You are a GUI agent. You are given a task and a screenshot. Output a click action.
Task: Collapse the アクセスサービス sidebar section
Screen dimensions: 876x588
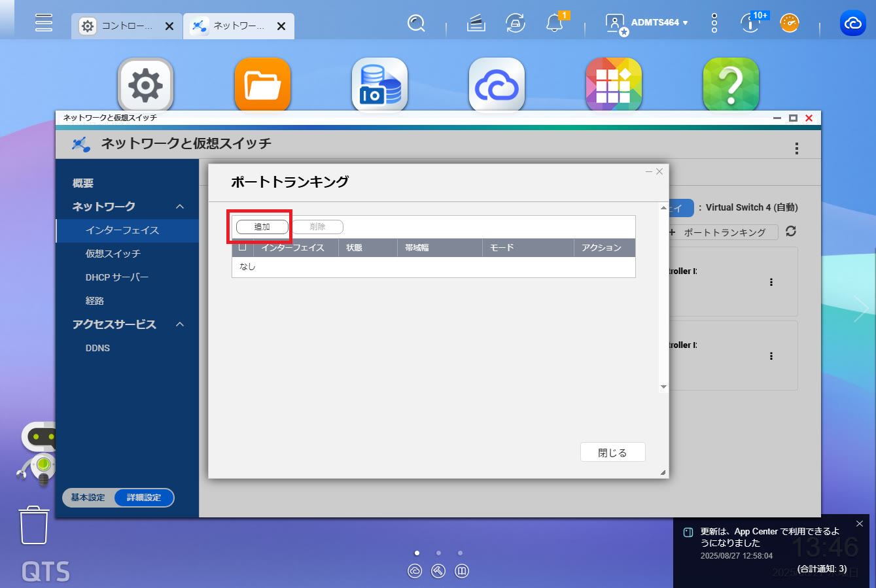click(180, 324)
